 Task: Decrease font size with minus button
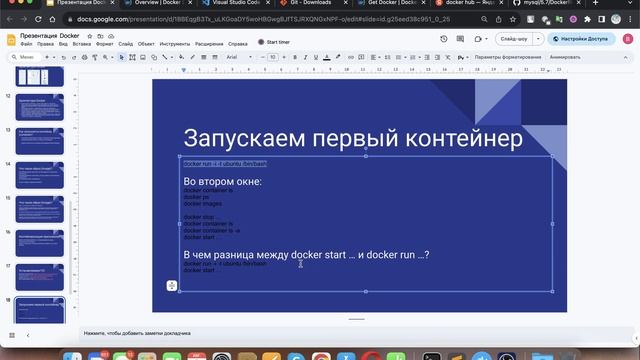(262, 58)
